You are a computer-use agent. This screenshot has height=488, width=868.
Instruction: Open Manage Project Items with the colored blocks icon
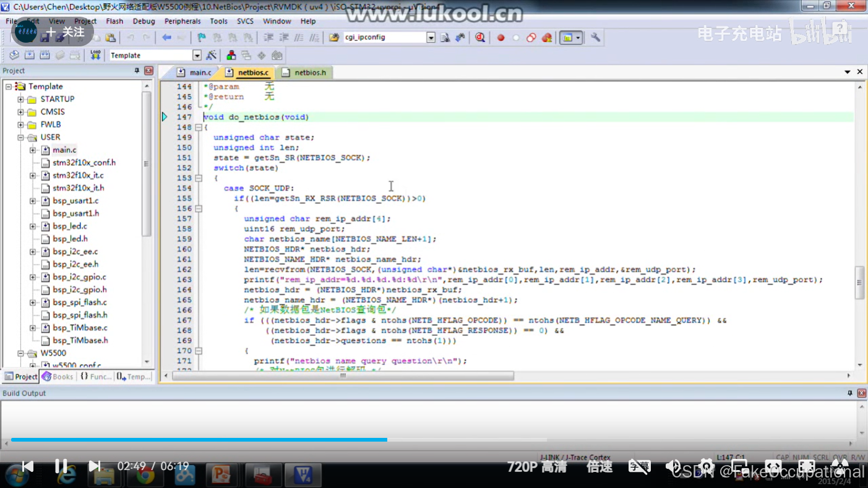231,55
